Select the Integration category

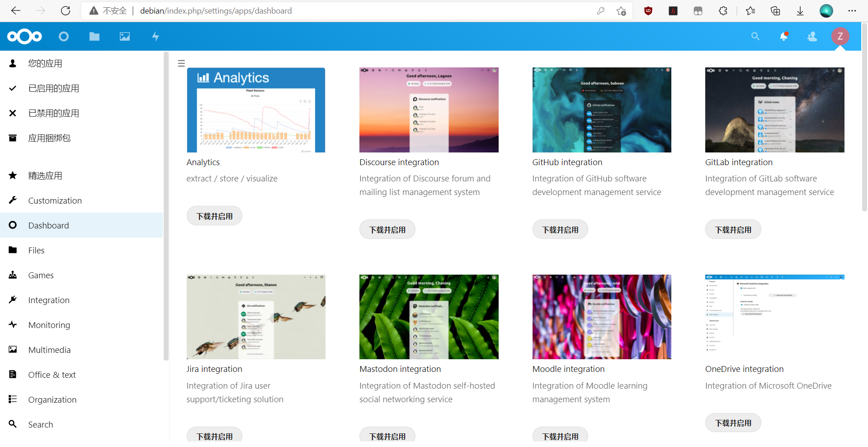(81, 300)
